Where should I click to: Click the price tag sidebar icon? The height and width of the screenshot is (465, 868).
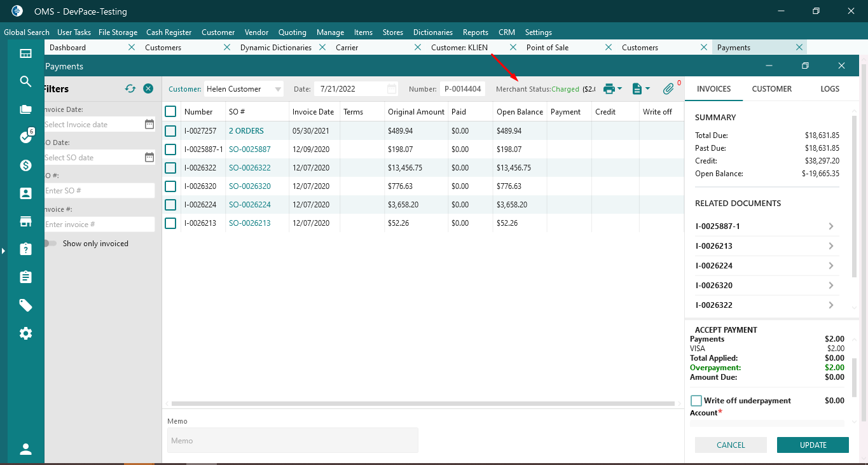pyautogui.click(x=25, y=305)
